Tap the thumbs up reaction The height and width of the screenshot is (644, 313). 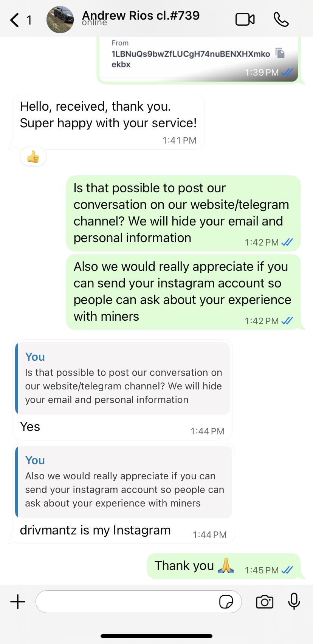click(33, 157)
